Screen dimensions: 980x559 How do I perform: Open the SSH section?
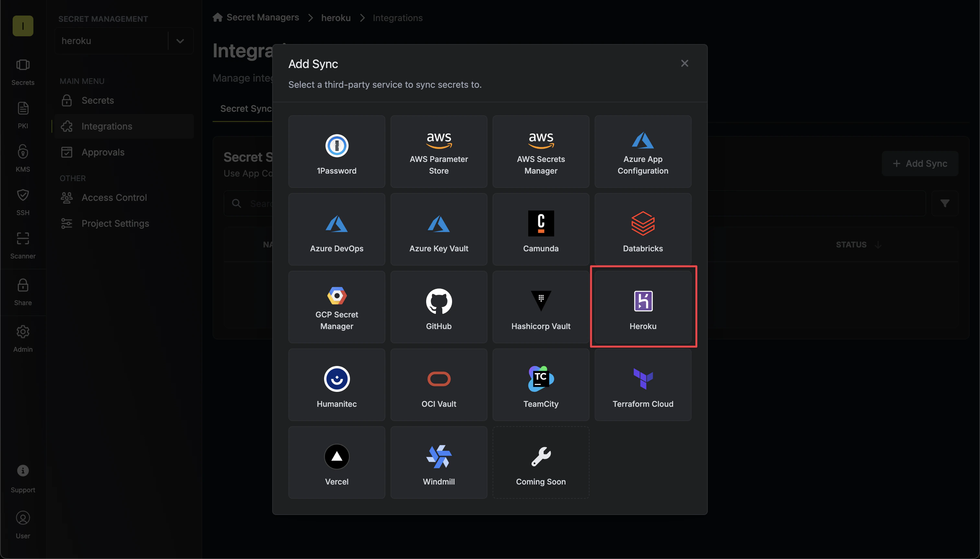[x=23, y=202]
